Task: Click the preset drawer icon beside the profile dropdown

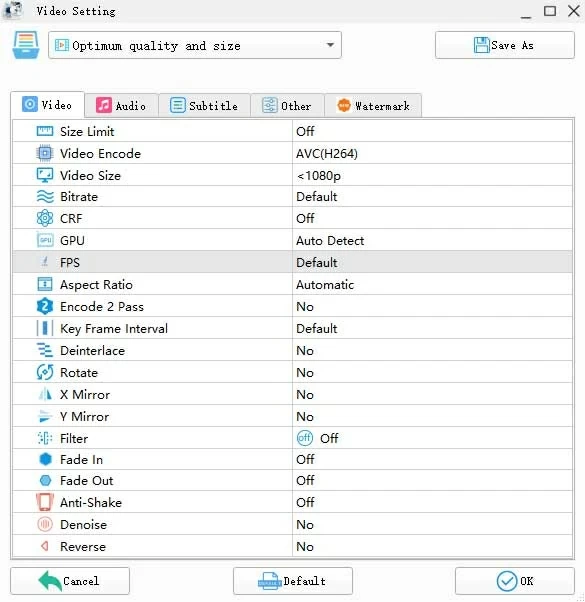Action: point(25,45)
